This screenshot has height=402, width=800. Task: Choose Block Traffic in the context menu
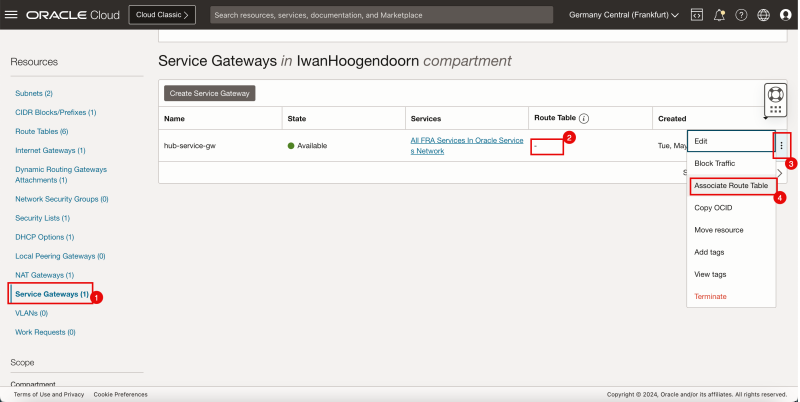pyautogui.click(x=718, y=162)
